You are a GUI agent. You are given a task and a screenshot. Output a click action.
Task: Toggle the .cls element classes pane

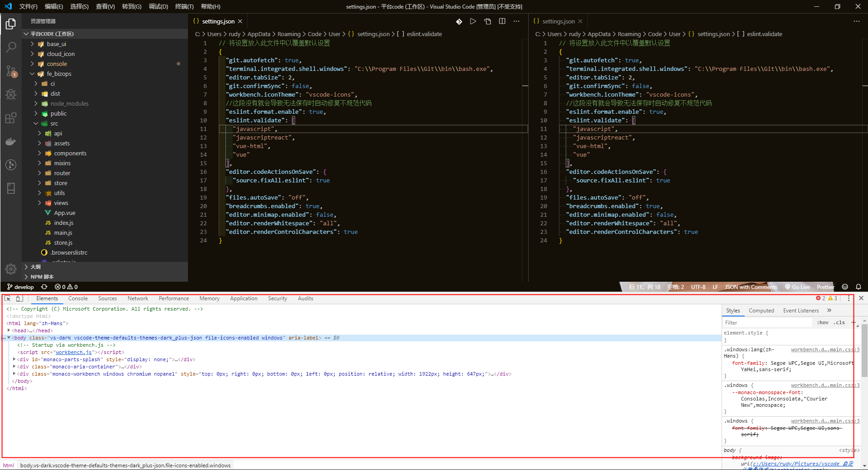(x=840, y=322)
